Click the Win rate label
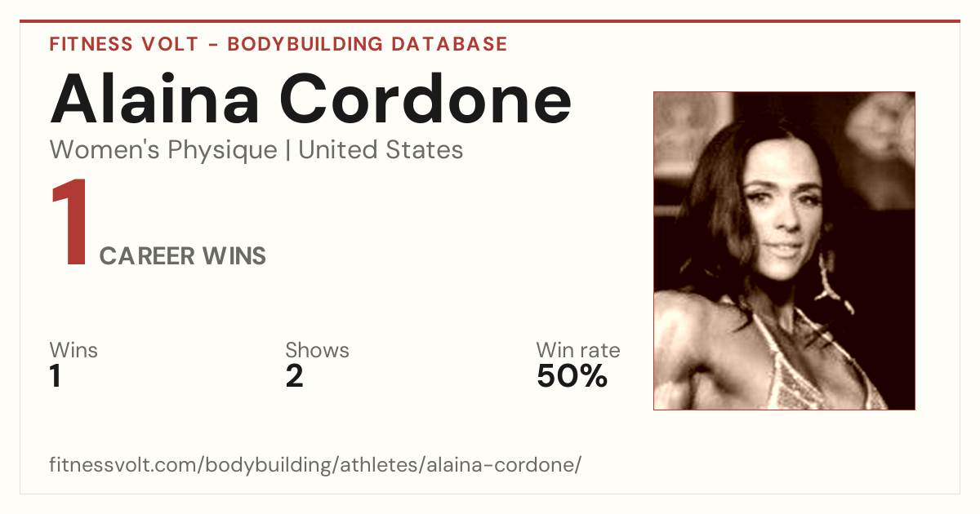Image resolution: width=980 pixels, height=514 pixels. pyautogui.click(x=578, y=350)
